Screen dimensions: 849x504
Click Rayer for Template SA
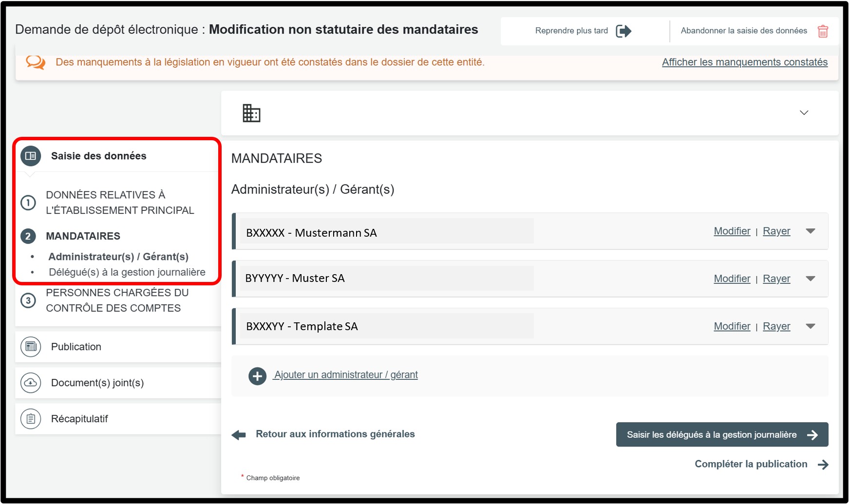coord(776,327)
